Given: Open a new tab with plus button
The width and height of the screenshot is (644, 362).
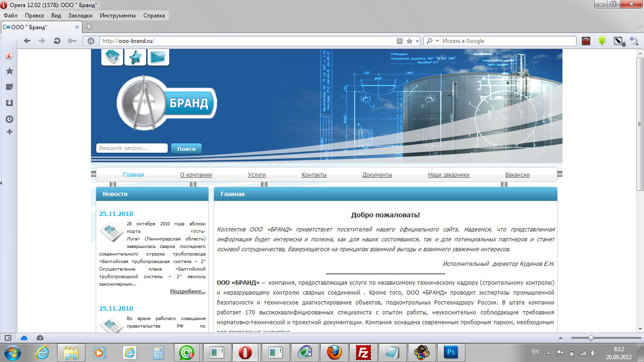Looking at the screenshot, I should pyautogui.click(x=89, y=27).
